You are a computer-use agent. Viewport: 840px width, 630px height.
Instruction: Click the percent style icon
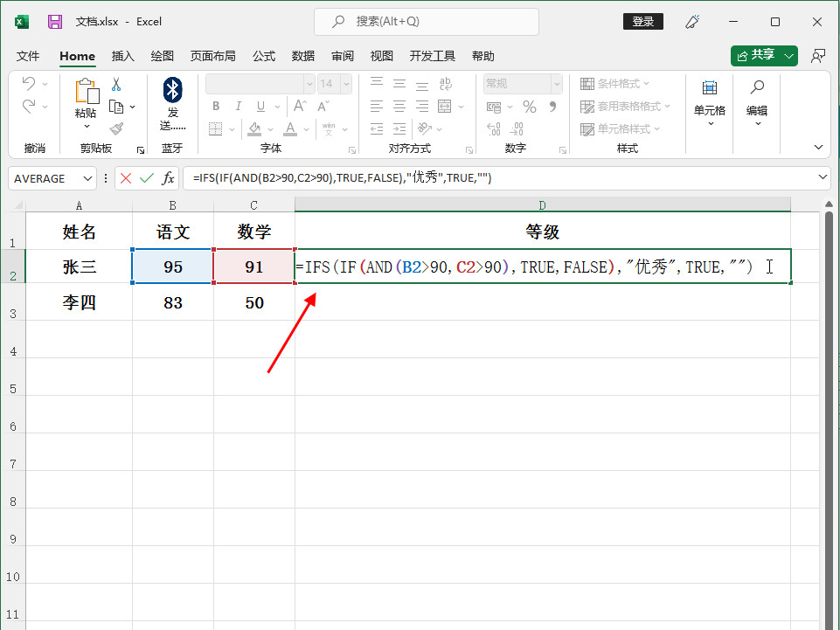[x=530, y=107]
